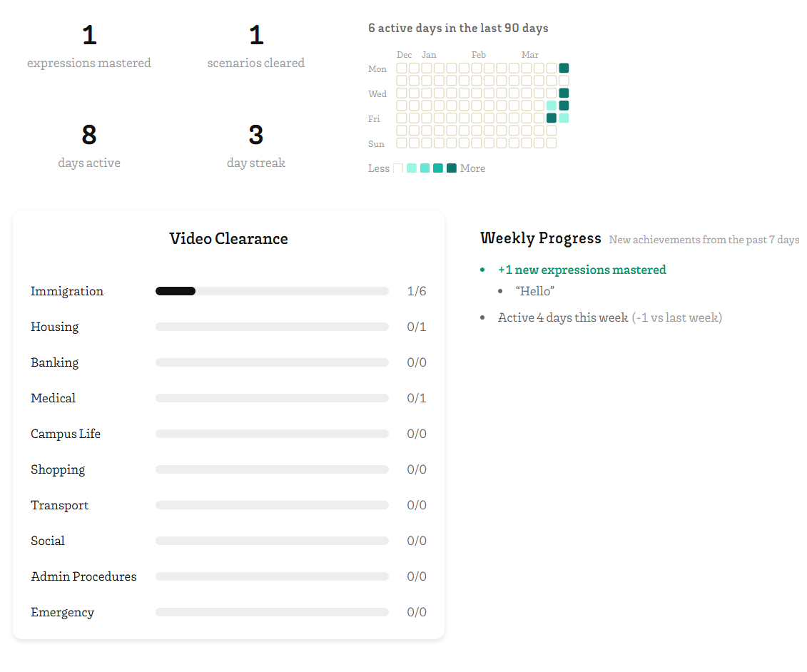Click the empty legend swatch beside Less

coord(398,168)
